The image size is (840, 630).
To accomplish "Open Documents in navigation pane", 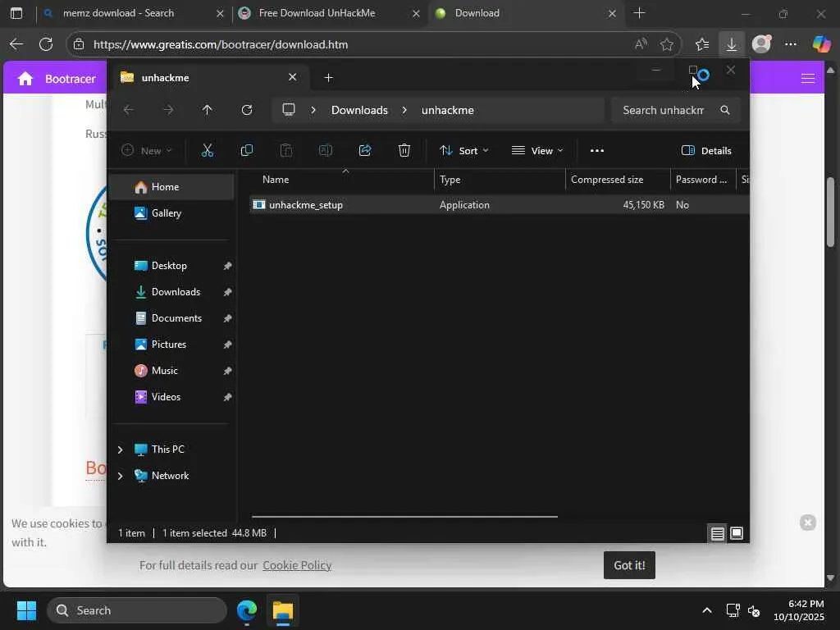I will click(x=171, y=318).
